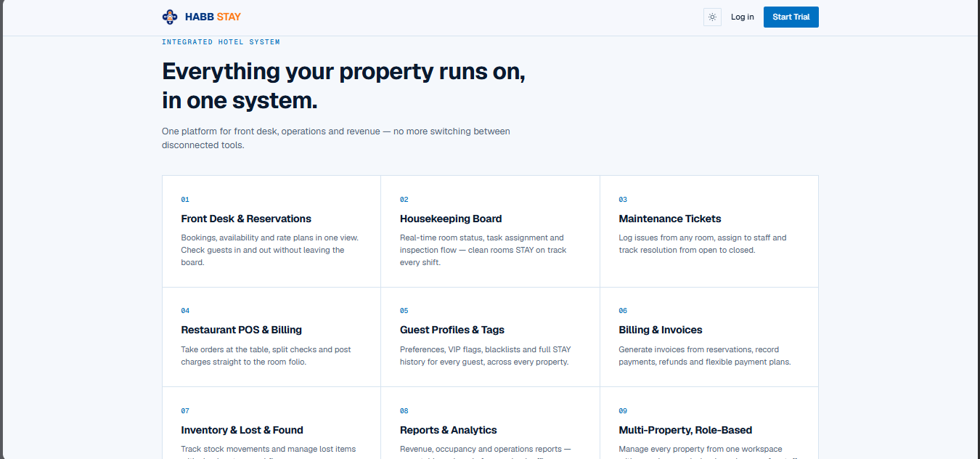This screenshot has width=980, height=459.
Task: Click the subheading 'One platform for front desk'
Action: (x=220, y=131)
